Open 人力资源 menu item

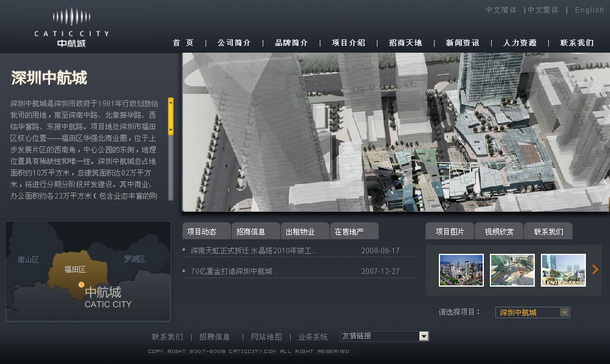(520, 43)
